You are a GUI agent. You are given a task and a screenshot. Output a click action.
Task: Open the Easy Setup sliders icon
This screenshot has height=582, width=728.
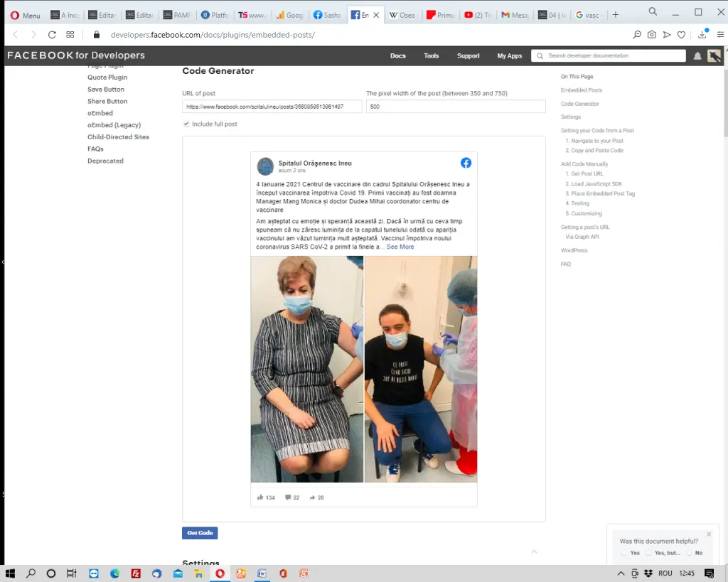(720, 35)
